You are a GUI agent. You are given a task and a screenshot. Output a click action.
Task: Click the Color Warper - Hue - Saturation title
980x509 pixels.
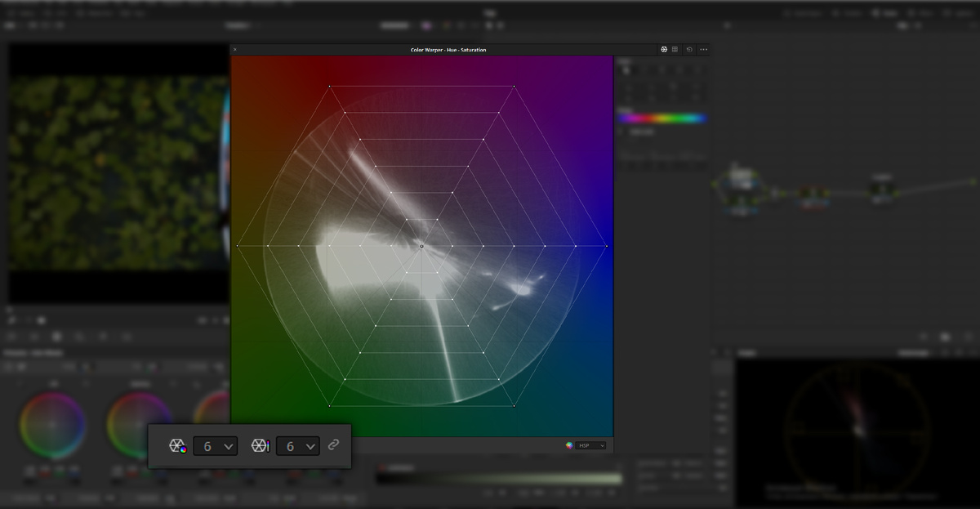(448, 50)
